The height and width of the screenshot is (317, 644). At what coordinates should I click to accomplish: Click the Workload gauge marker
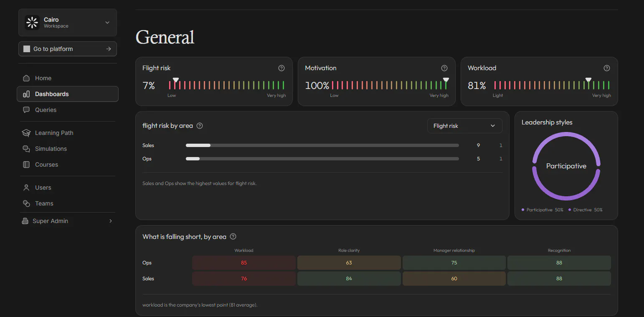pyautogui.click(x=588, y=80)
